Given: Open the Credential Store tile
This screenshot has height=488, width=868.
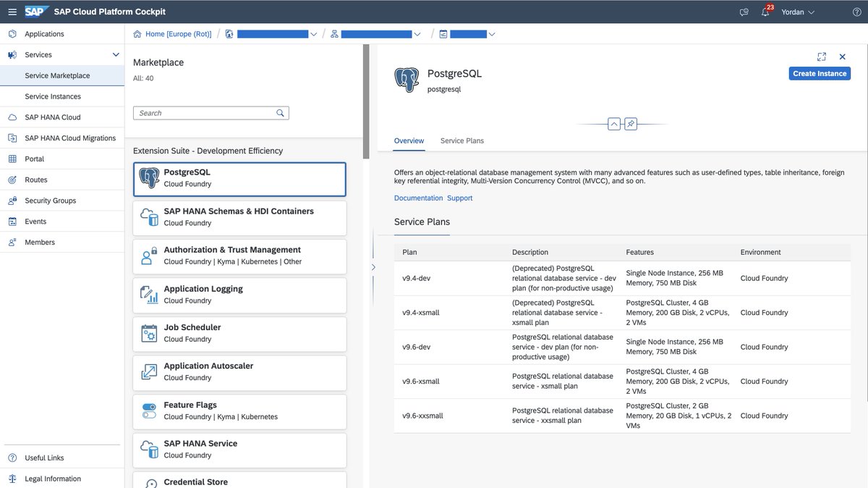Looking at the screenshot, I should point(239,480).
